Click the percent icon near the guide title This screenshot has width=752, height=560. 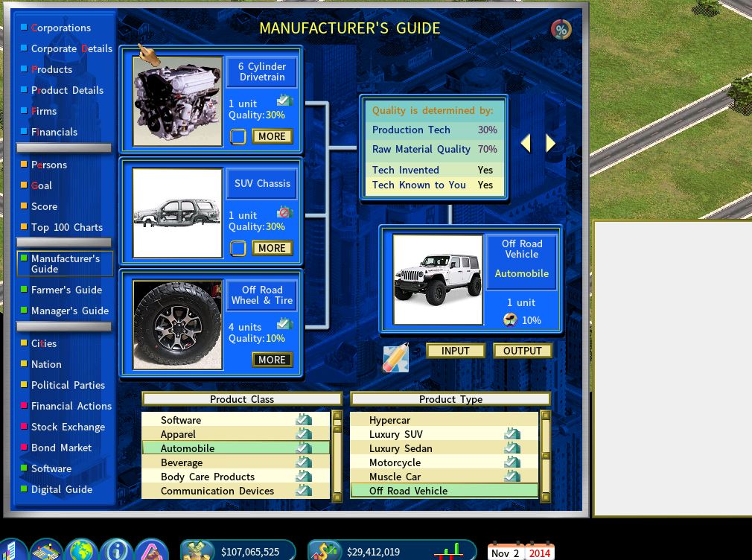[x=561, y=29]
